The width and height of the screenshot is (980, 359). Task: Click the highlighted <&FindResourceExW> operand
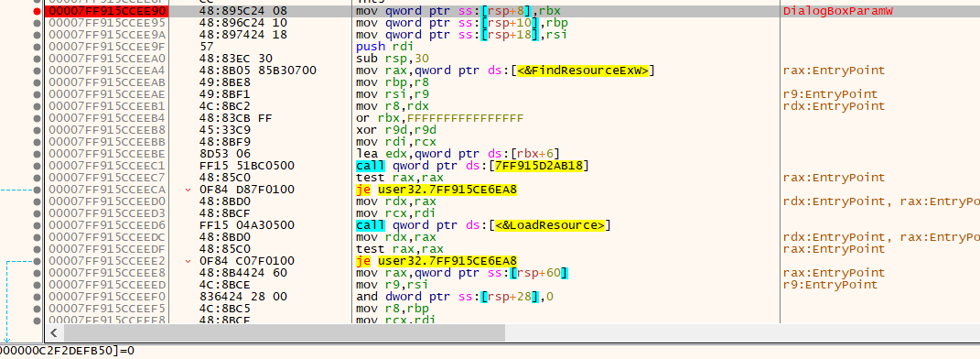pos(583,70)
